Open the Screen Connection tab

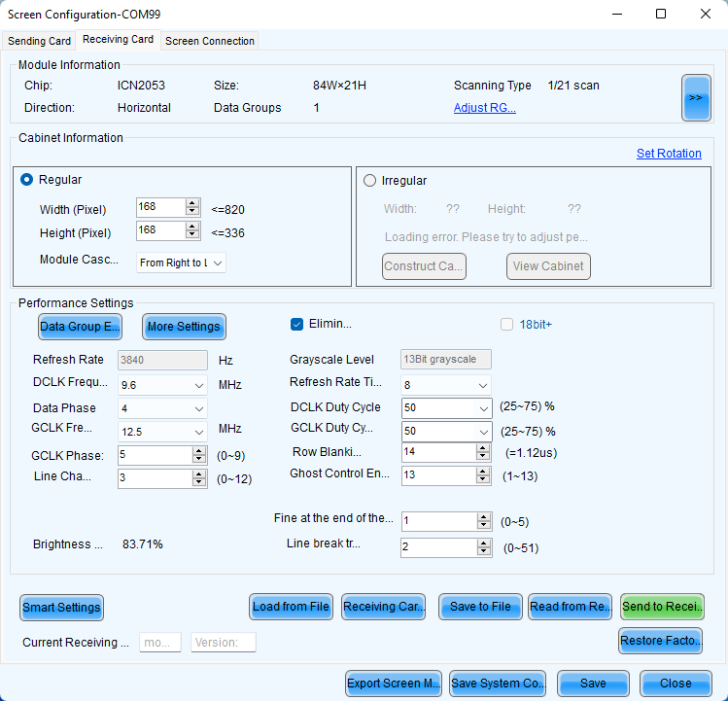(210, 41)
